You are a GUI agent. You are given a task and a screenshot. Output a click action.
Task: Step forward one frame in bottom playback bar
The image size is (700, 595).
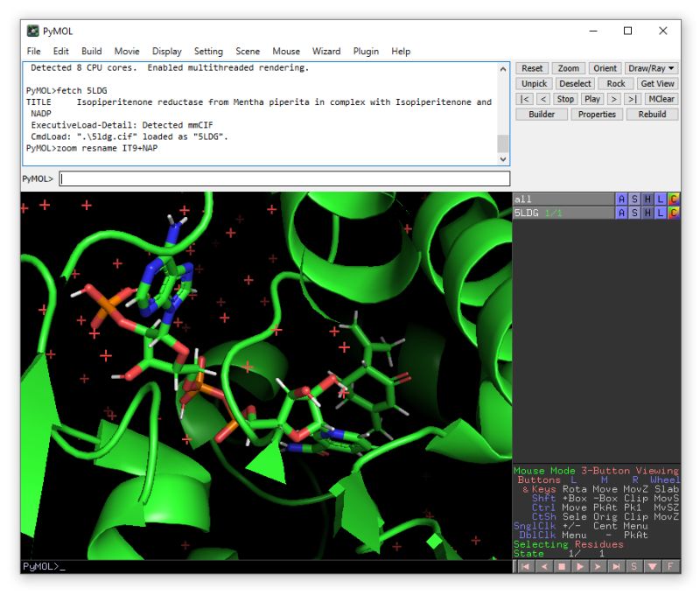coord(598,566)
